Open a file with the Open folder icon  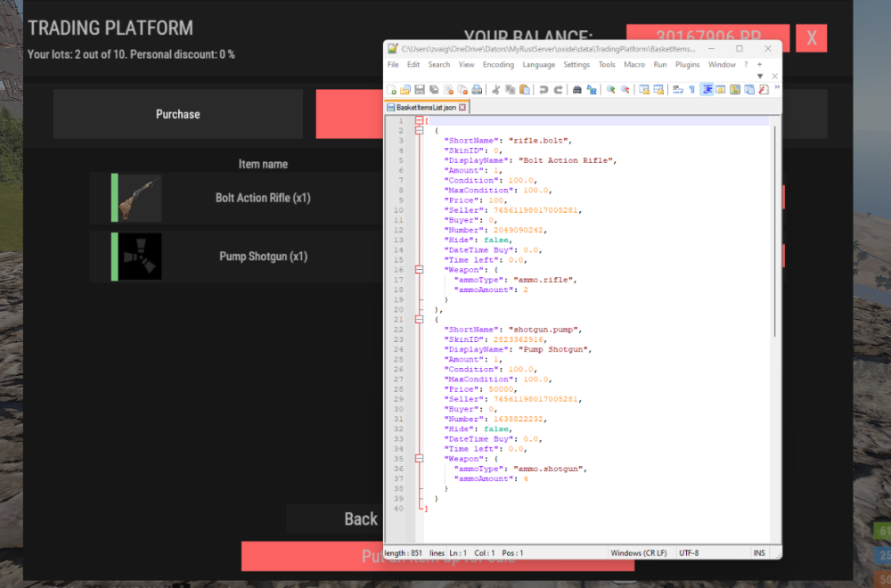point(405,89)
